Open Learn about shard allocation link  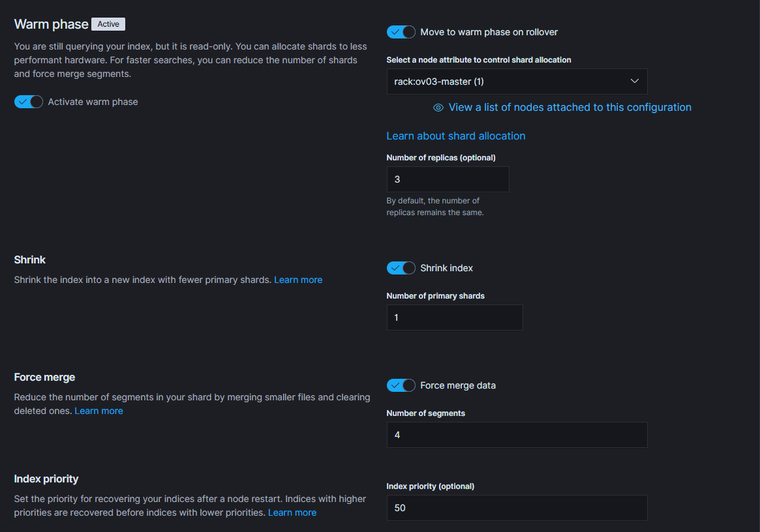pyautogui.click(x=455, y=136)
